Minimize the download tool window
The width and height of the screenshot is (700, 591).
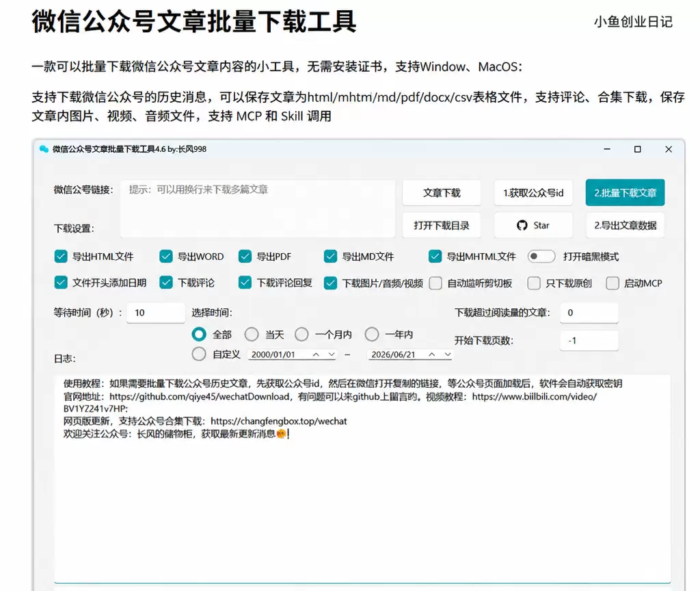point(607,149)
